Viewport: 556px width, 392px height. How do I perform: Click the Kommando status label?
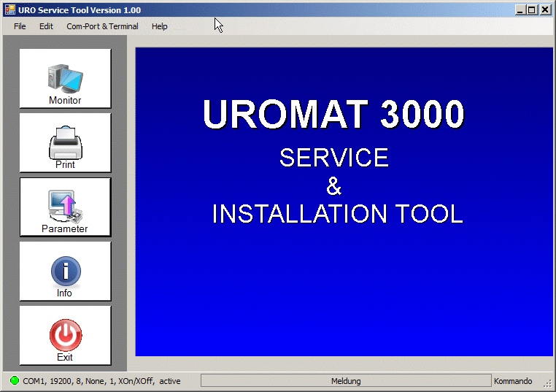pos(513,381)
